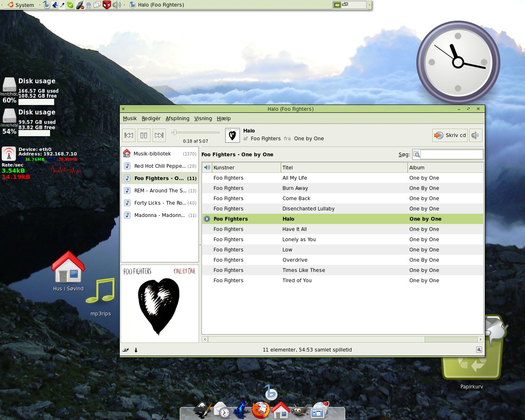
Task: Select the track Have It All
Action: coord(342,229)
